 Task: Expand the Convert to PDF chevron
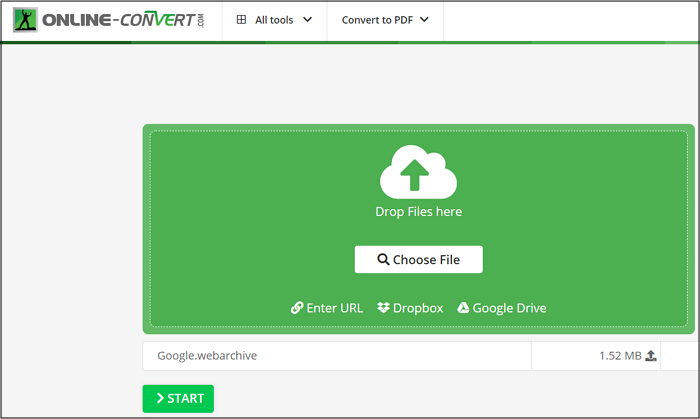pyautogui.click(x=425, y=20)
